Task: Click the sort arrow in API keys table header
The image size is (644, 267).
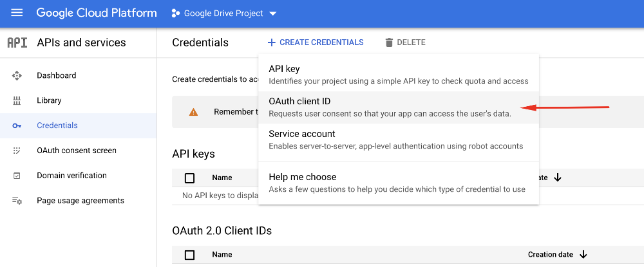Action: [x=557, y=178]
